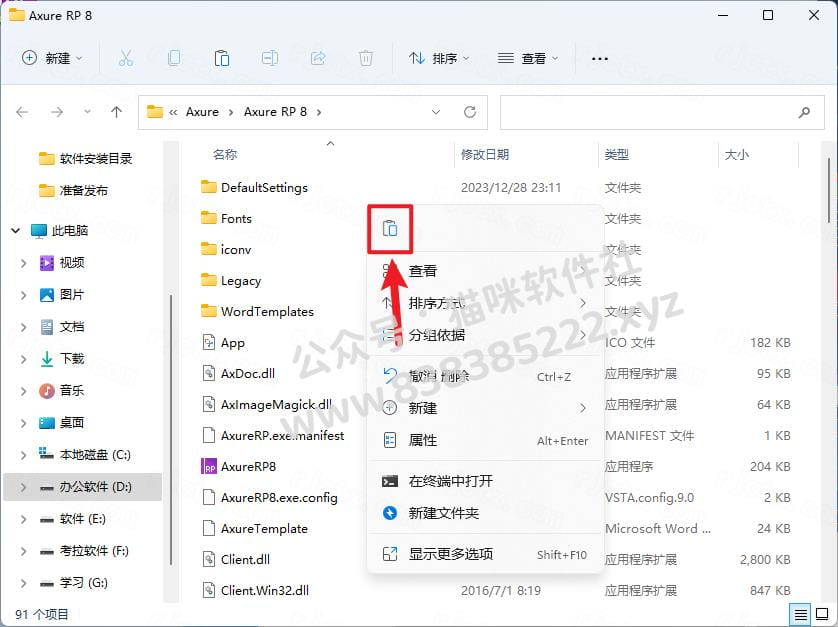Open 排序方式 submenu in context menu
Image resolution: width=838 pixels, height=627 pixels.
[485, 303]
